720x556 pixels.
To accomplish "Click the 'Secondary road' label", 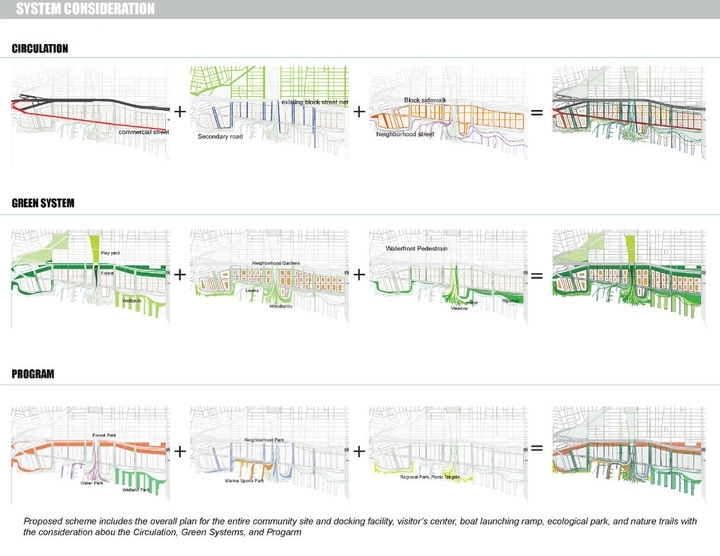I will point(220,136).
